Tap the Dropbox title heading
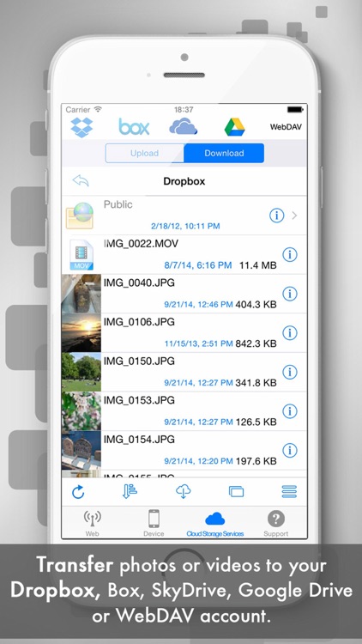 click(184, 181)
